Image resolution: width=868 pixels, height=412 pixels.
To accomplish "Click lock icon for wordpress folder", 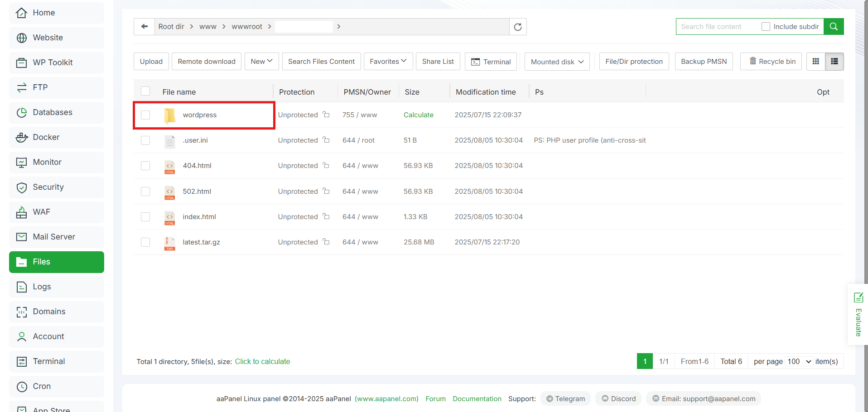I will pyautogui.click(x=326, y=115).
